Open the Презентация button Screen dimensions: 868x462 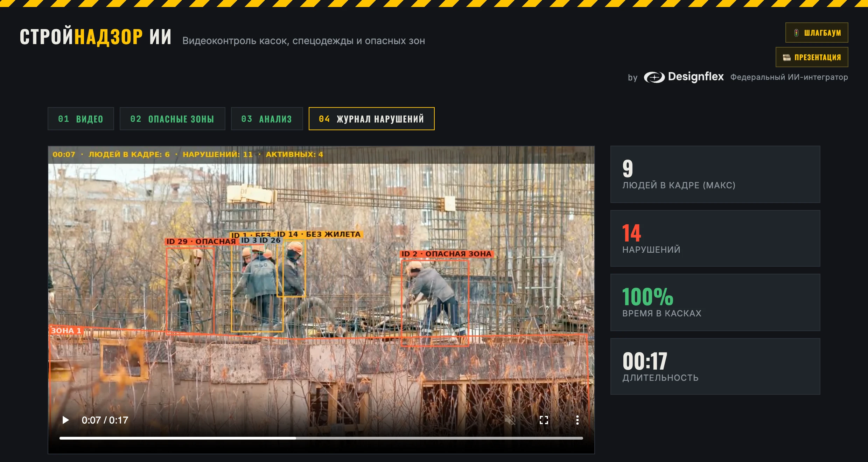[812, 57]
